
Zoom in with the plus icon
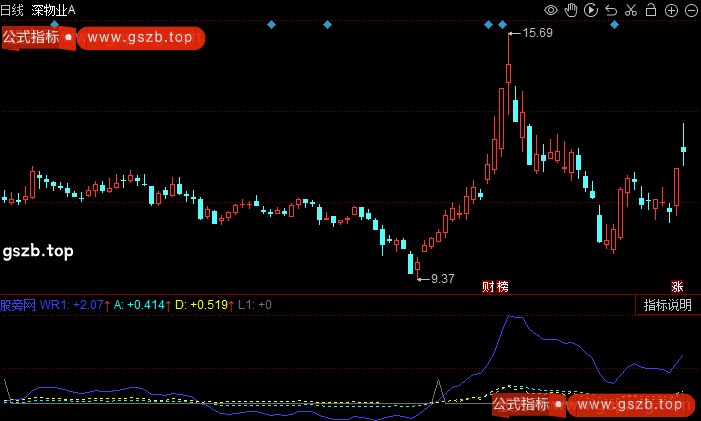click(671, 10)
